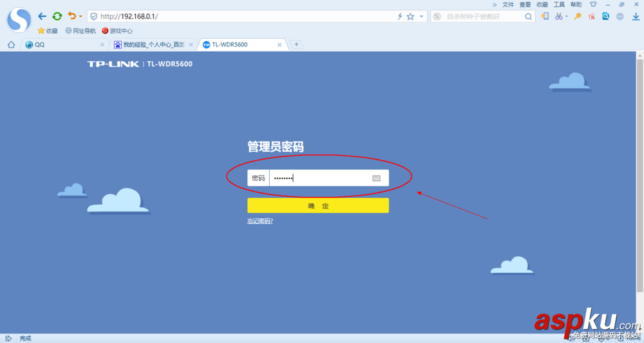Open the virtual keyboard icon in password field
This screenshot has height=343, width=644.
tap(376, 178)
